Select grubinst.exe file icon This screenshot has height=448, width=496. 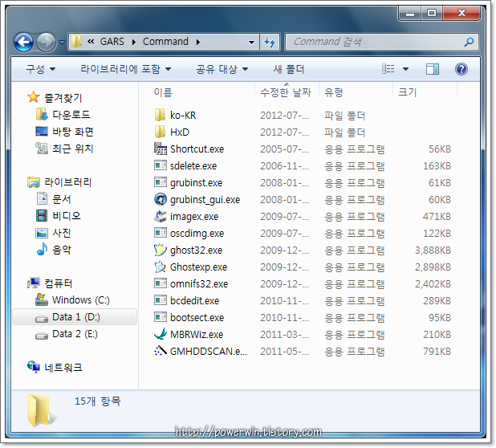160,182
